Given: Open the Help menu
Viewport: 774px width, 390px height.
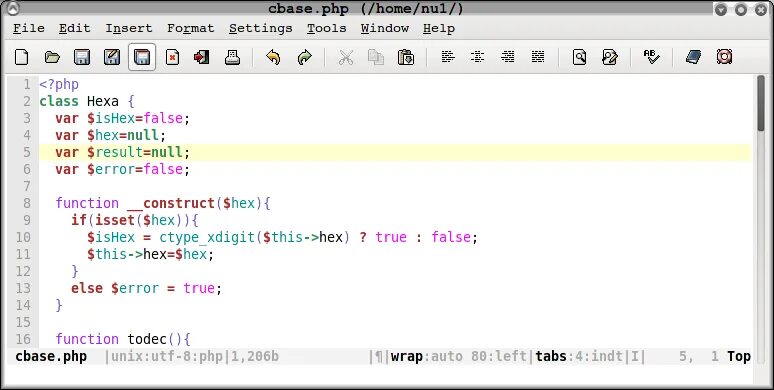Looking at the screenshot, I should (439, 29).
